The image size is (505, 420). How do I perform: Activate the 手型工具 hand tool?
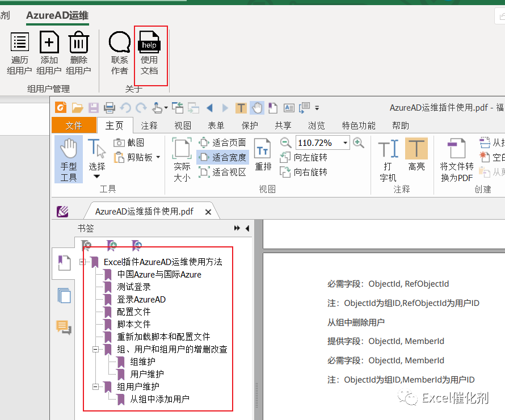coord(69,159)
